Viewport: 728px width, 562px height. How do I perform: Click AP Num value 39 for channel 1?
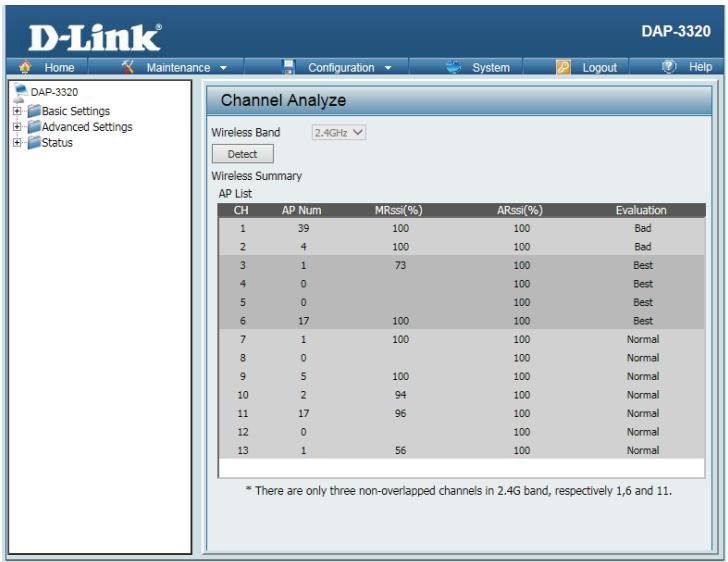[303, 228]
